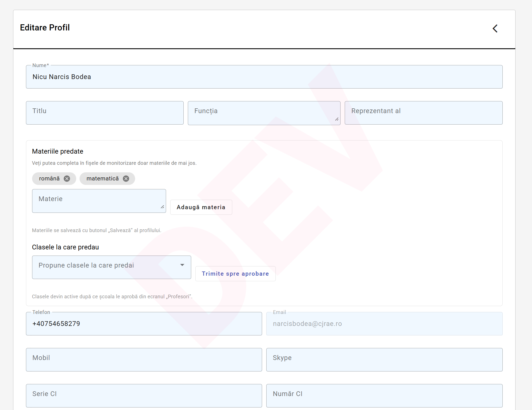
Task: Click the matematică chip label
Action: tap(103, 178)
